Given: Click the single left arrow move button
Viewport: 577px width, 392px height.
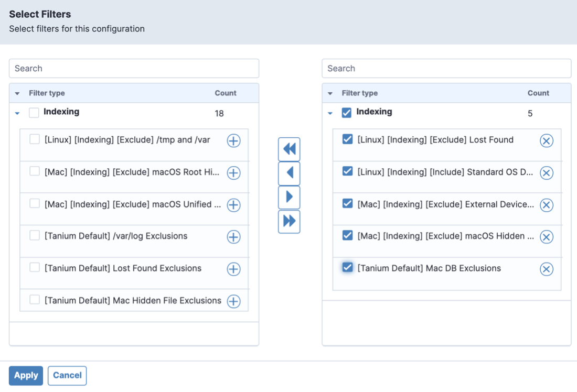Looking at the screenshot, I should [x=289, y=173].
